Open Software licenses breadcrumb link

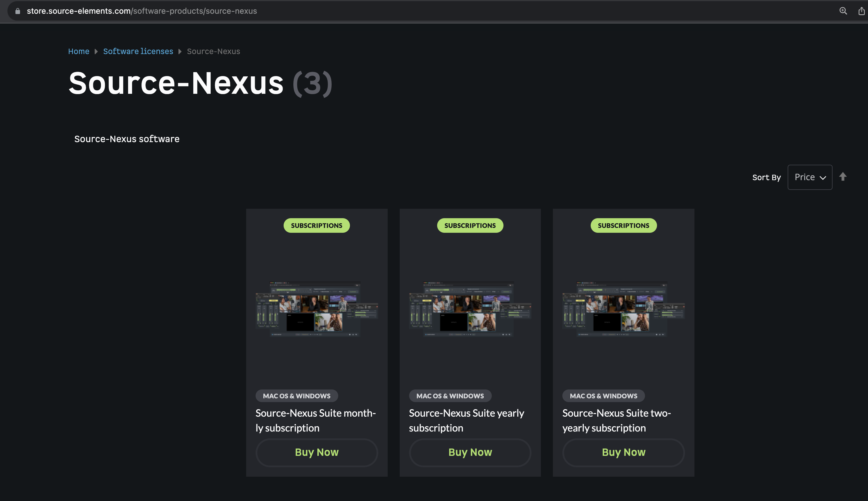[138, 51]
